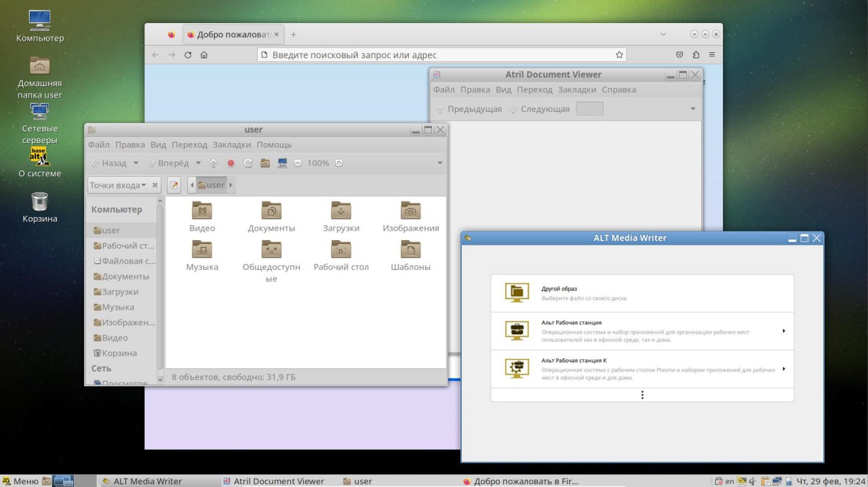
Task: Open Назад history dropdown arrow
Action: point(136,163)
